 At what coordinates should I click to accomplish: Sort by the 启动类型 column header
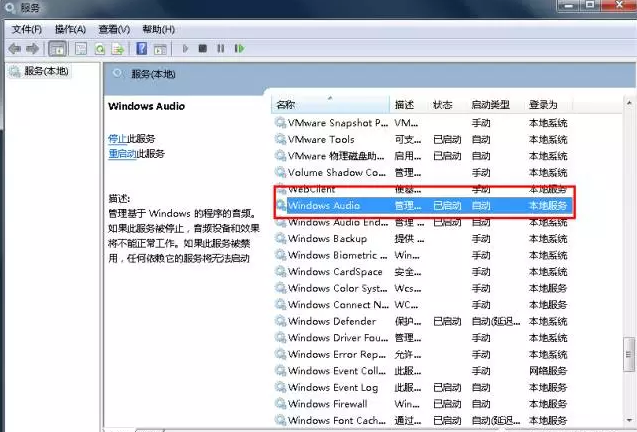tap(495, 104)
